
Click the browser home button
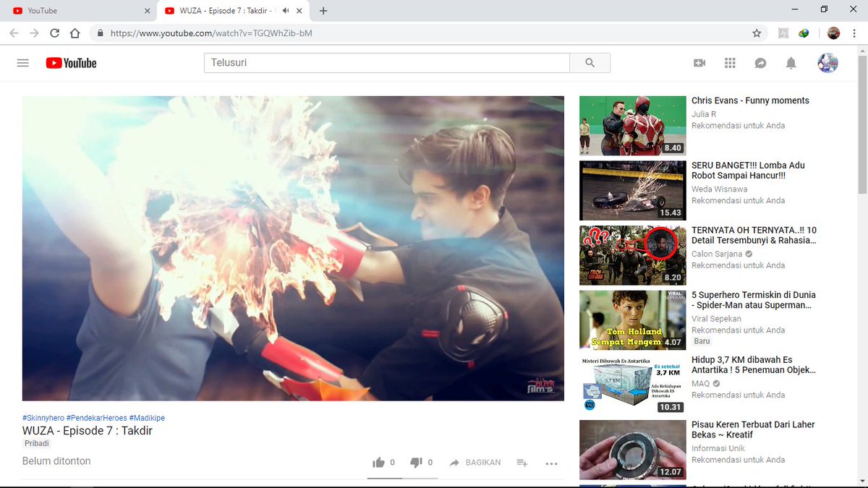(x=75, y=33)
